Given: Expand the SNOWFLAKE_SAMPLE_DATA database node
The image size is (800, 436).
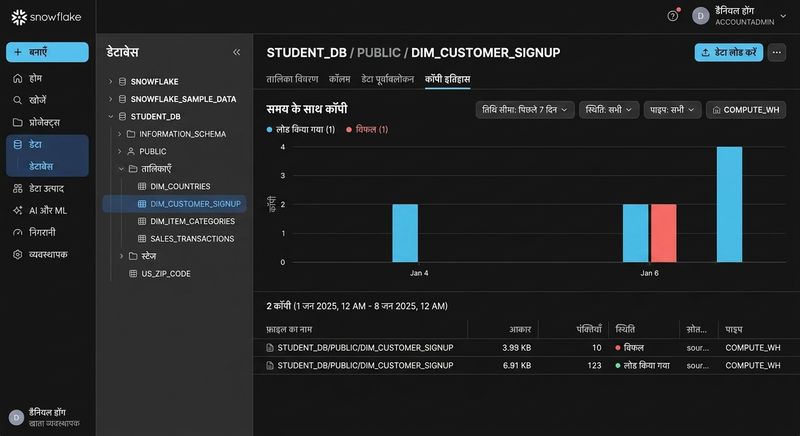Looking at the screenshot, I should coord(110,99).
